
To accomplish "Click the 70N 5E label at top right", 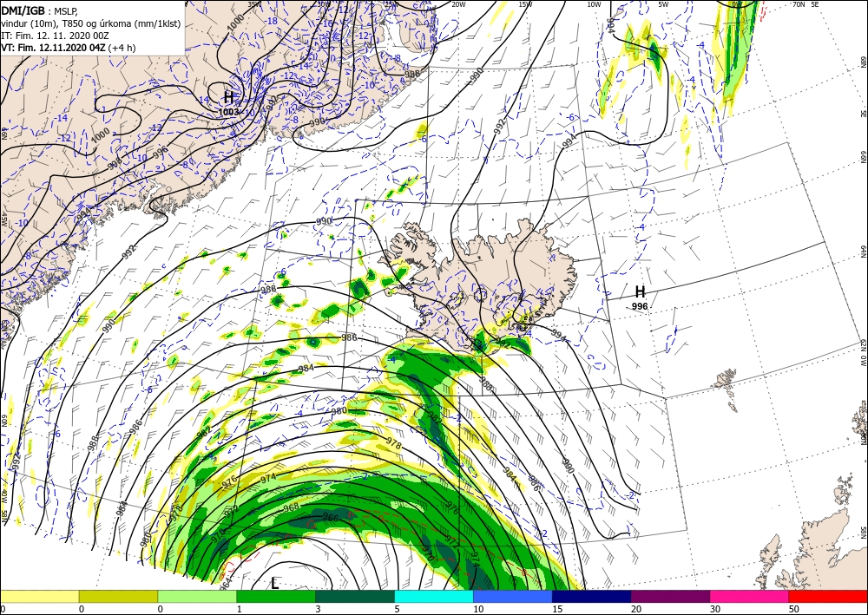I will click(x=806, y=4).
